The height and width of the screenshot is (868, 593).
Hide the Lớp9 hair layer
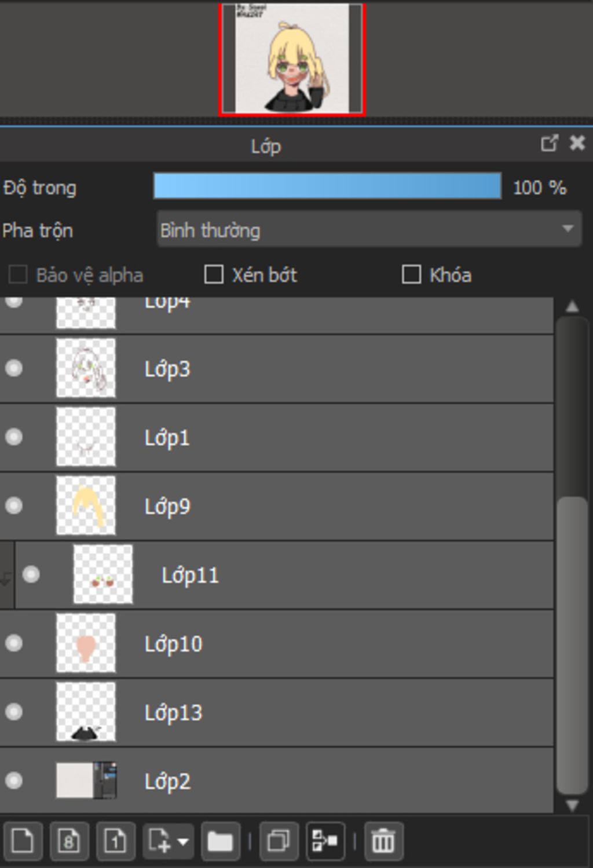[x=14, y=506]
